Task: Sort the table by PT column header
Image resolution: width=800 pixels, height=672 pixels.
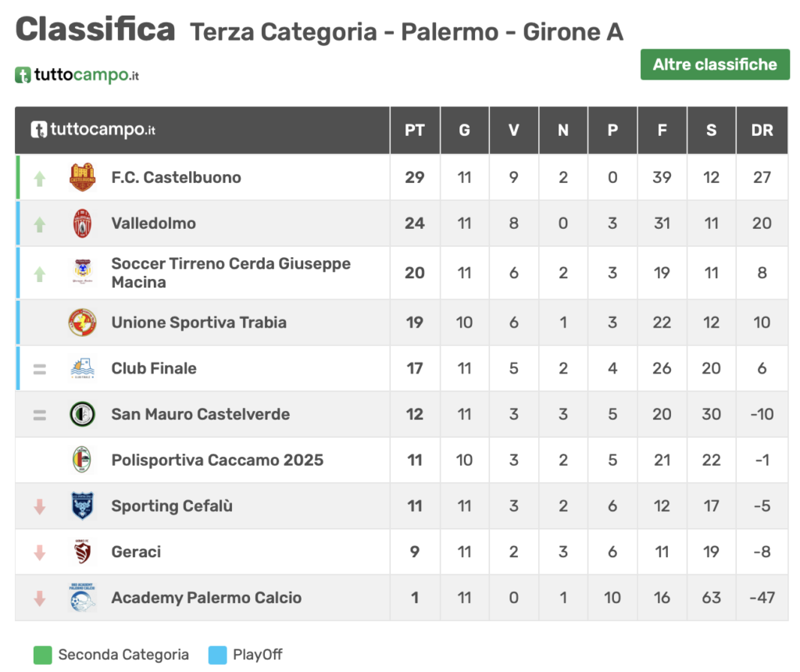Action: pos(415,130)
